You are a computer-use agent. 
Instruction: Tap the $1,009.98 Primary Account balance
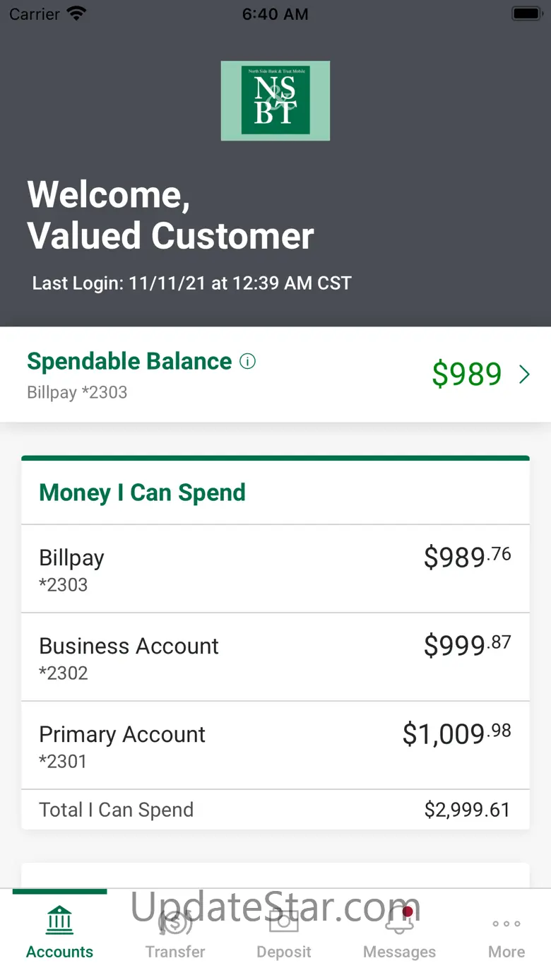click(x=456, y=733)
